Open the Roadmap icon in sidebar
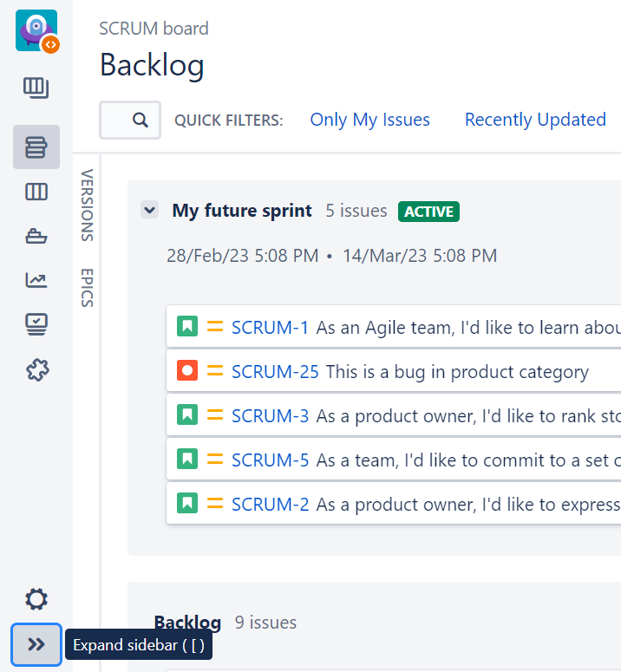Viewport: 621px width, 672px height. tap(36, 87)
